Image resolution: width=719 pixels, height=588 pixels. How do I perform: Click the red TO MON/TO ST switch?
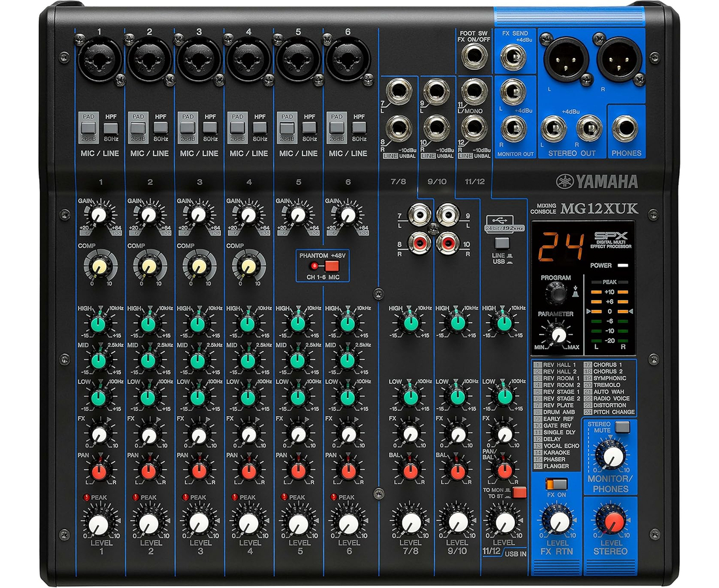pyautogui.click(x=519, y=493)
